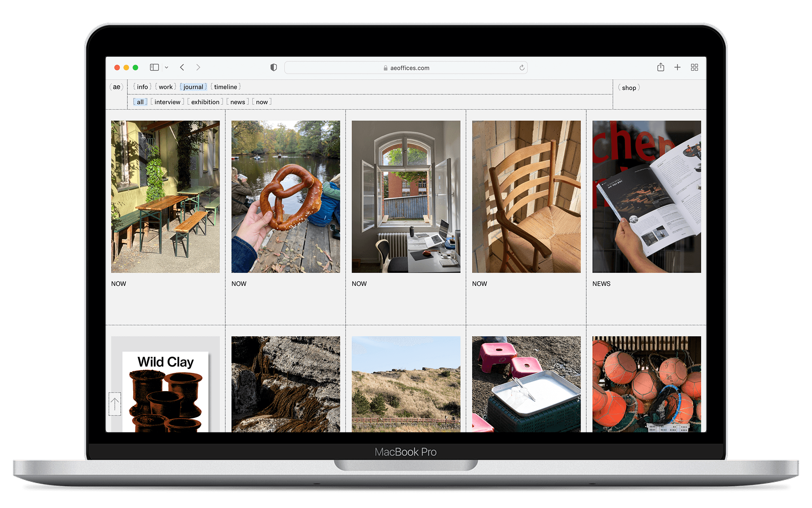Open a new tab with plus icon
The height and width of the screenshot is (508, 812).
click(677, 67)
